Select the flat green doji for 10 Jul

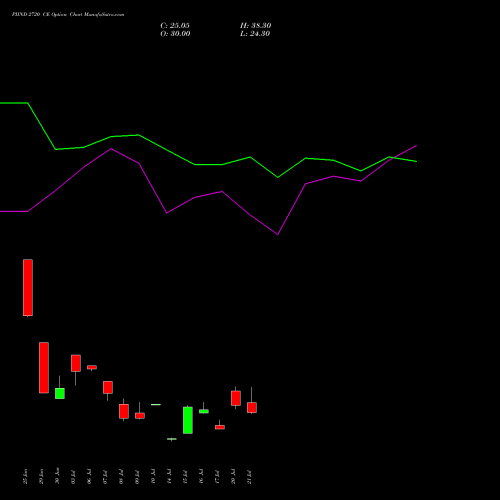[x=156, y=404]
